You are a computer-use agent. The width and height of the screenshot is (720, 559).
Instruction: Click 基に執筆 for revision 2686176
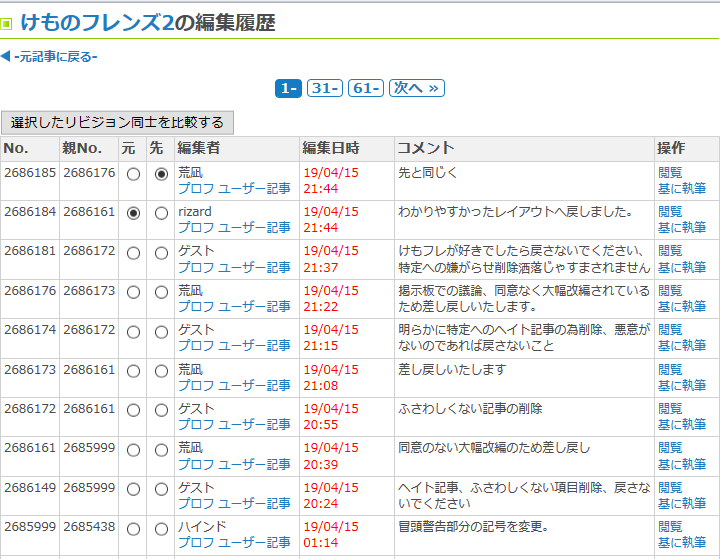coord(682,306)
